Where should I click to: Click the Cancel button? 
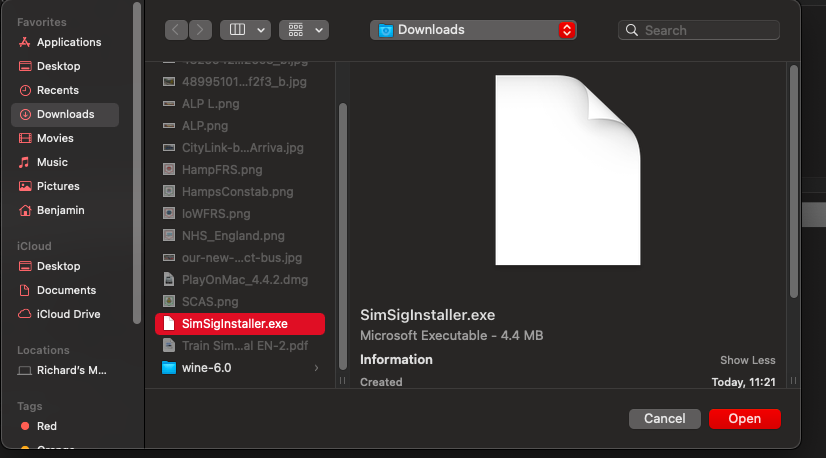665,419
